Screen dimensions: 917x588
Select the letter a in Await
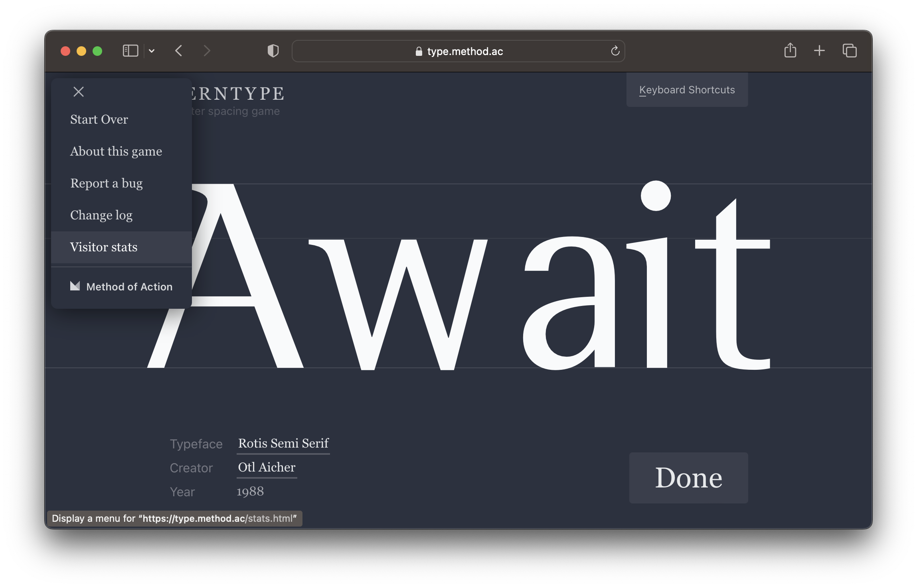(569, 303)
